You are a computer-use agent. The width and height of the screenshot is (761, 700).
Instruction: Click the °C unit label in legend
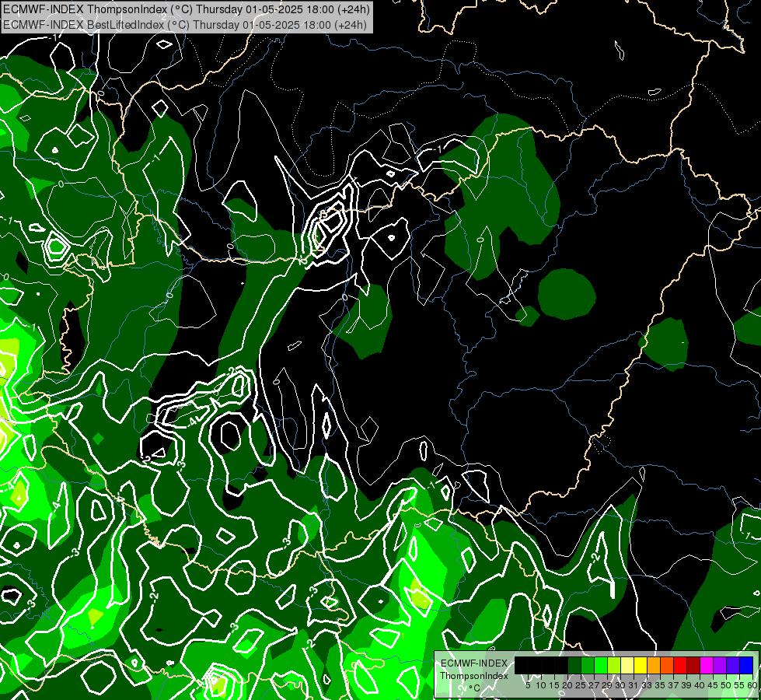[x=475, y=688]
